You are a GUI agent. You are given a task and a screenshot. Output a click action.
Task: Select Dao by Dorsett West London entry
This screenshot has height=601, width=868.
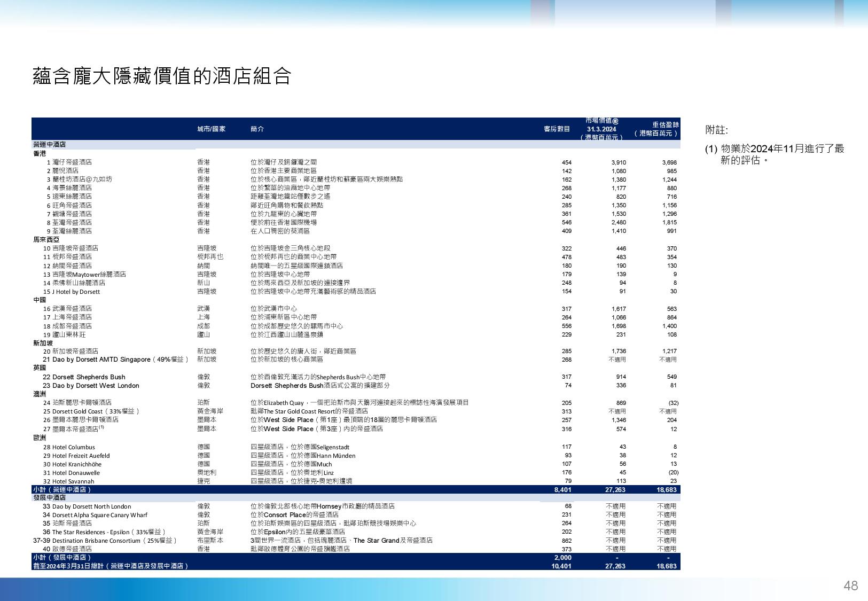tap(96, 386)
